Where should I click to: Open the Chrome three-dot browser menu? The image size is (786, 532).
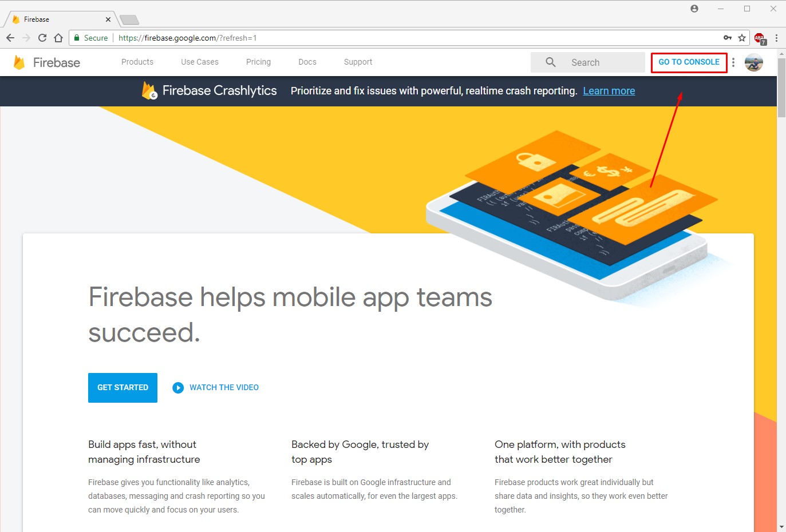tap(777, 38)
